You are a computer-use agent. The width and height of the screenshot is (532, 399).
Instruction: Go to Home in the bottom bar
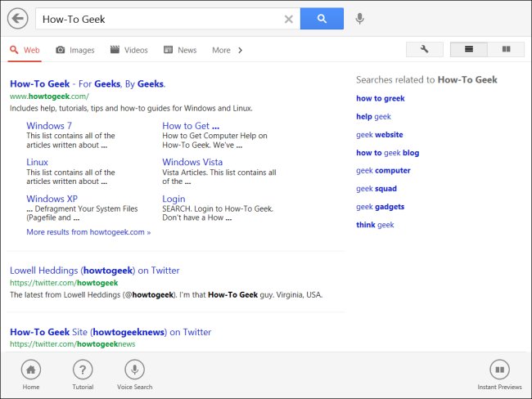31,374
